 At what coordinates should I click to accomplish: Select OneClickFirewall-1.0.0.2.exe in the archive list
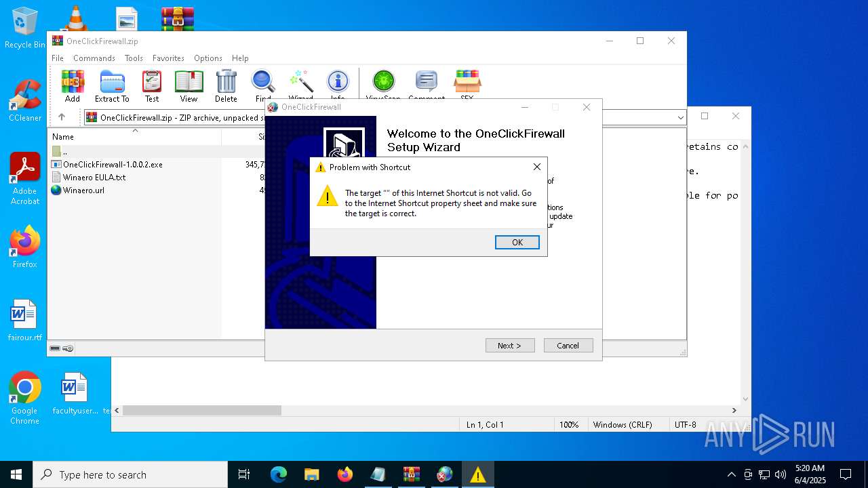click(x=113, y=165)
